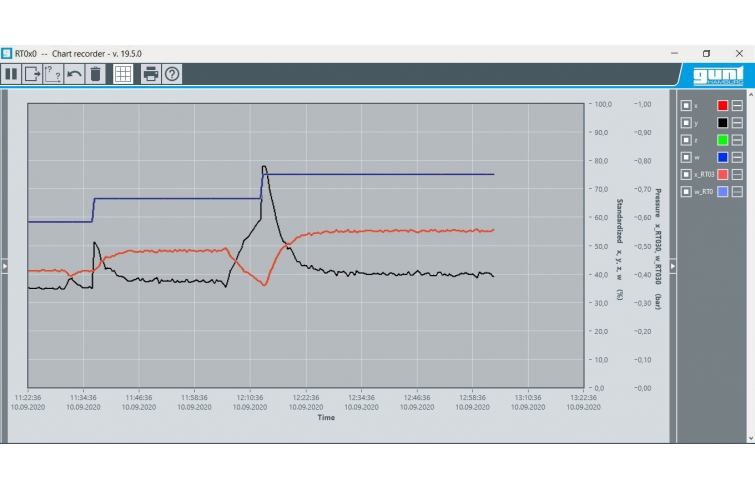Image resolution: width=755 pixels, height=488 pixels.
Task: Open line style selector for x signal
Action: [x=737, y=105]
